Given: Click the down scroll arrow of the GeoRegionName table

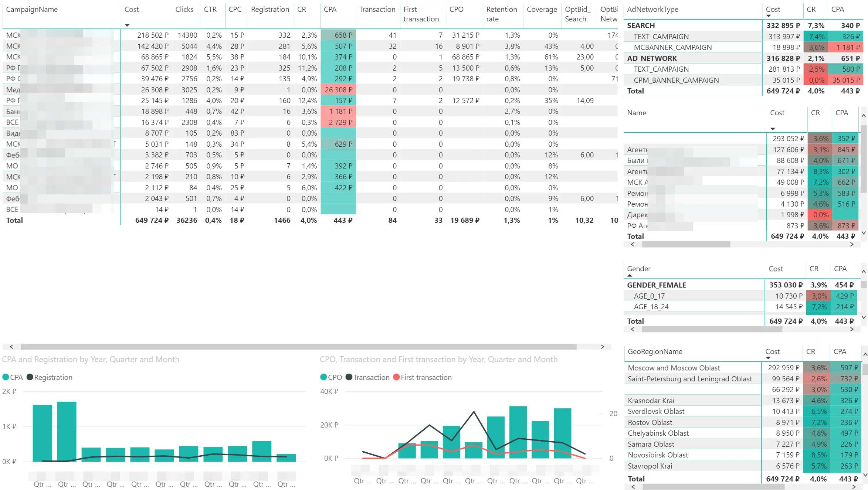Looking at the screenshot, I should 865,475.
